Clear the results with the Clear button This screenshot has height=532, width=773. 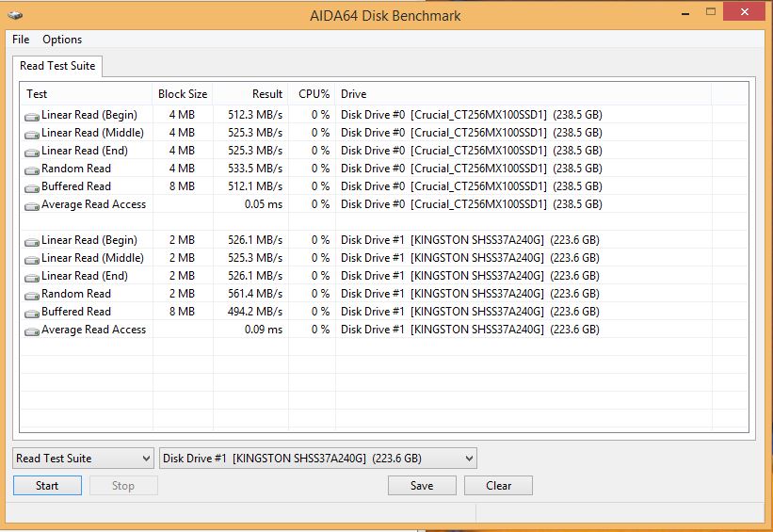[498, 486]
